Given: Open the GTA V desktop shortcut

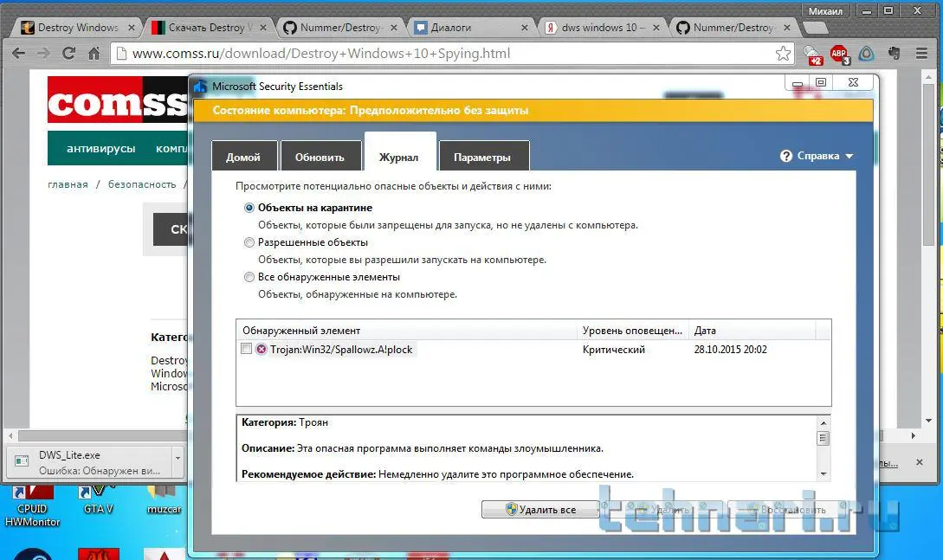Looking at the screenshot, I should [98, 500].
